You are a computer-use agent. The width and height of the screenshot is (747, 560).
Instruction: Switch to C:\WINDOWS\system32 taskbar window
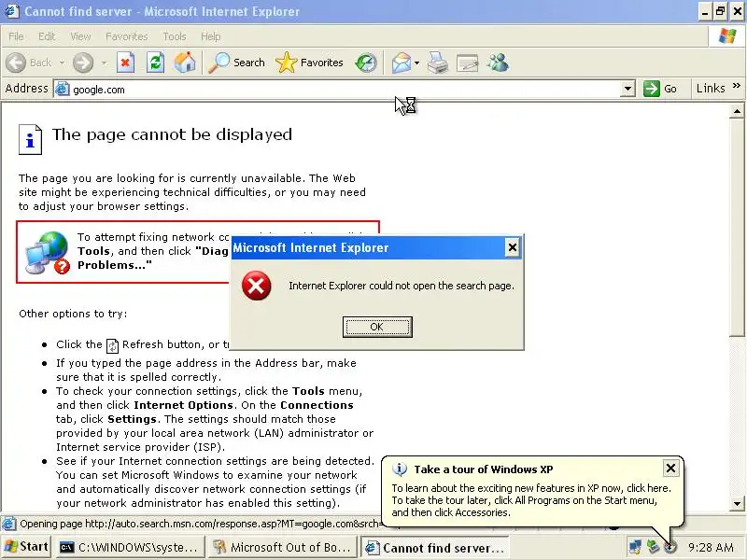[x=129, y=547]
